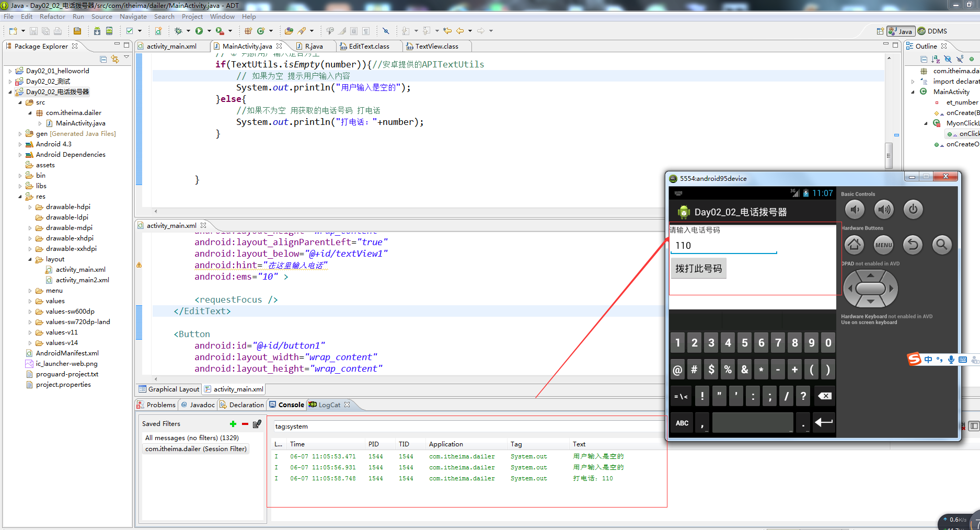Expand the Day02_02_测试 project
This screenshot has height=530, width=980.
tap(10, 82)
